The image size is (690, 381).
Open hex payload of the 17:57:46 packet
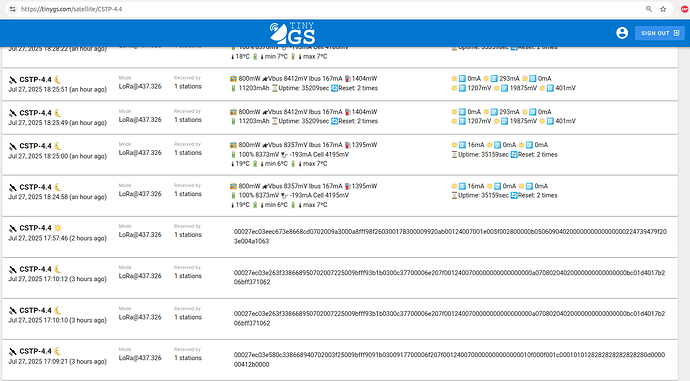(450, 236)
